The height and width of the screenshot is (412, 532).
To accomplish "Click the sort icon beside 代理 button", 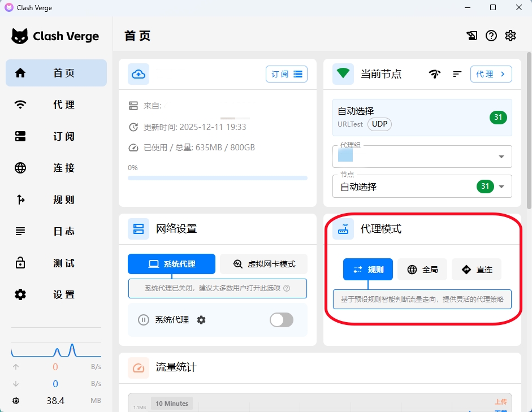I will click(x=457, y=74).
